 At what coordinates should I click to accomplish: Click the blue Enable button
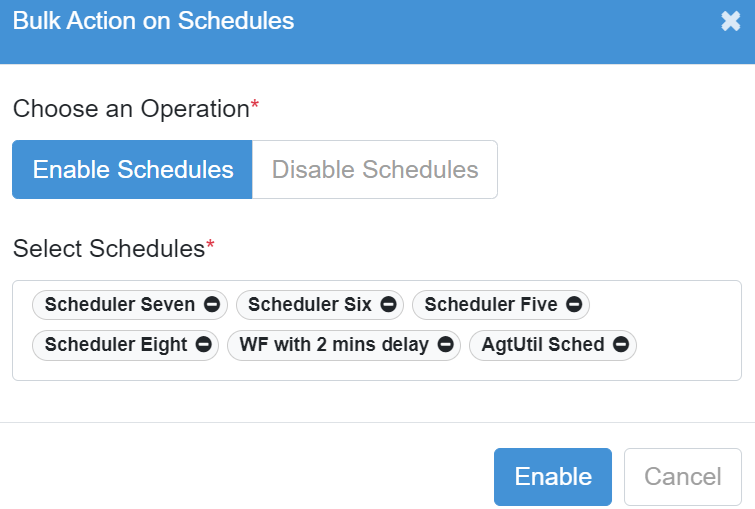click(553, 477)
